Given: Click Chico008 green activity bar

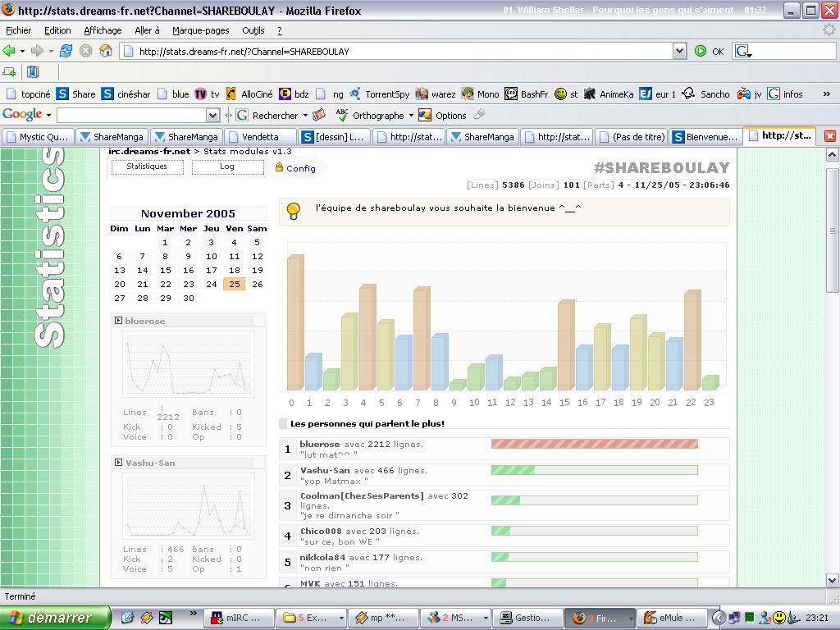Looking at the screenshot, I should (x=500, y=531).
